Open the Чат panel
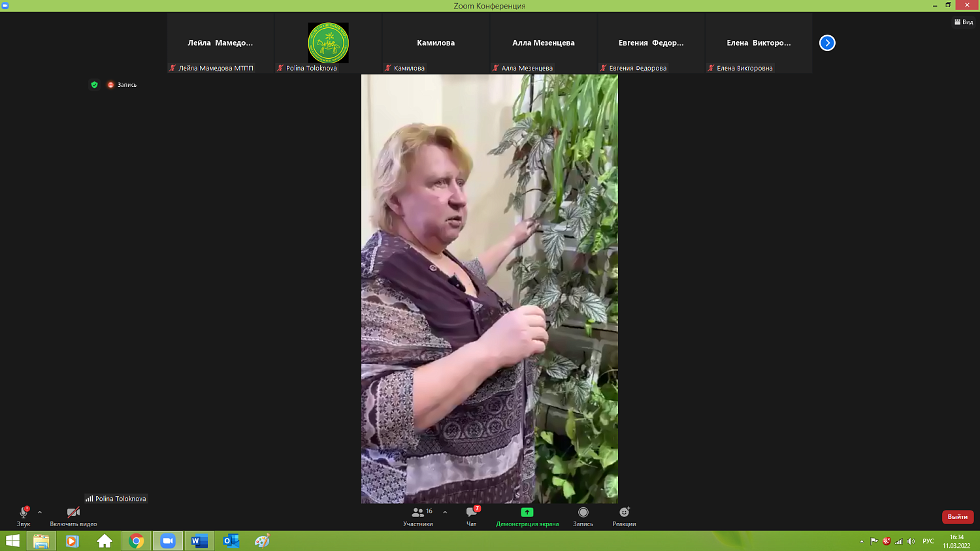Viewport: 980px width, 551px height. pyautogui.click(x=472, y=516)
